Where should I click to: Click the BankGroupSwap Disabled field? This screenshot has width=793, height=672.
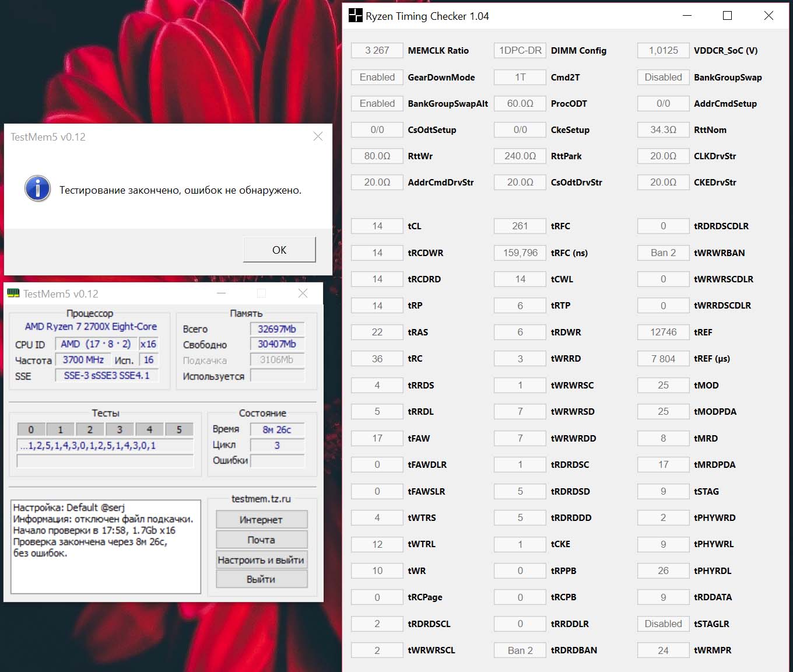pyautogui.click(x=664, y=77)
